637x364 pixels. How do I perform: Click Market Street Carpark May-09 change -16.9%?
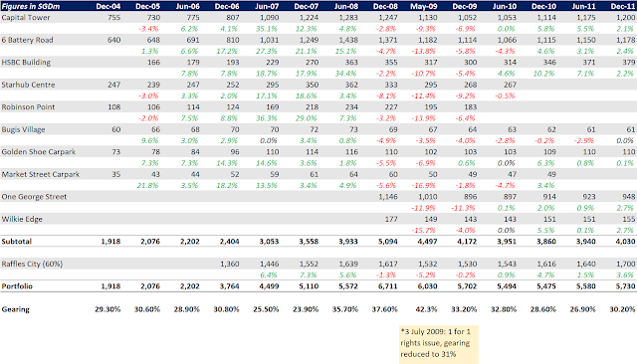(x=424, y=185)
